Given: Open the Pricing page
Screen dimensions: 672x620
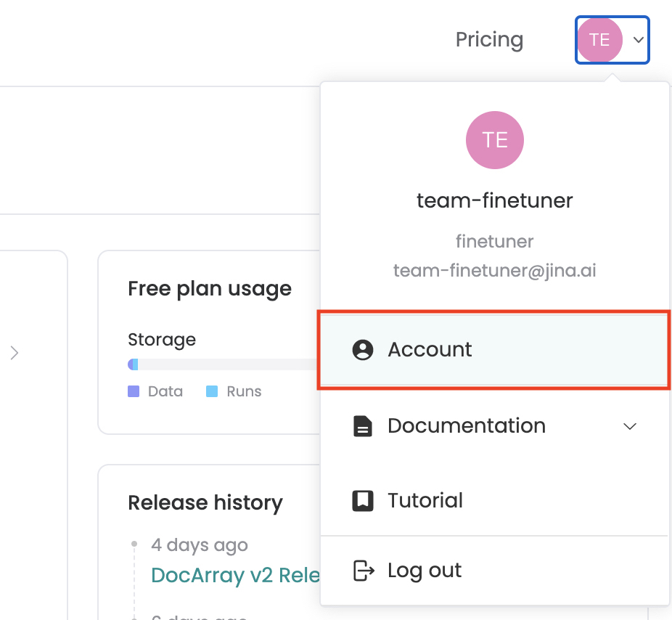Looking at the screenshot, I should coord(489,40).
